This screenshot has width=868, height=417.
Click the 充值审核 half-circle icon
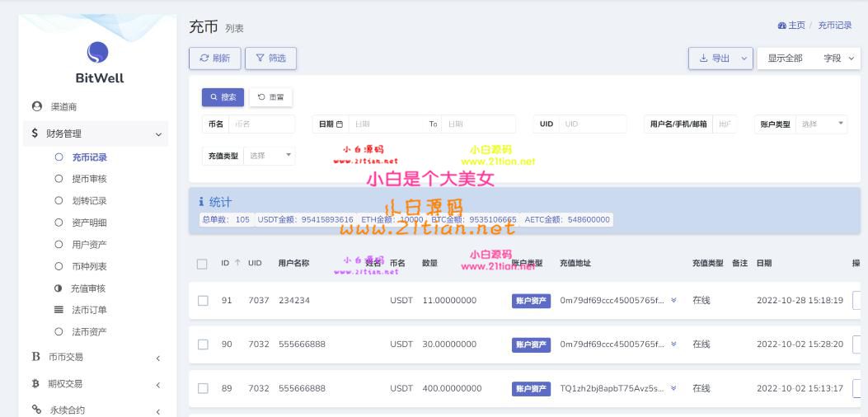[x=59, y=288]
